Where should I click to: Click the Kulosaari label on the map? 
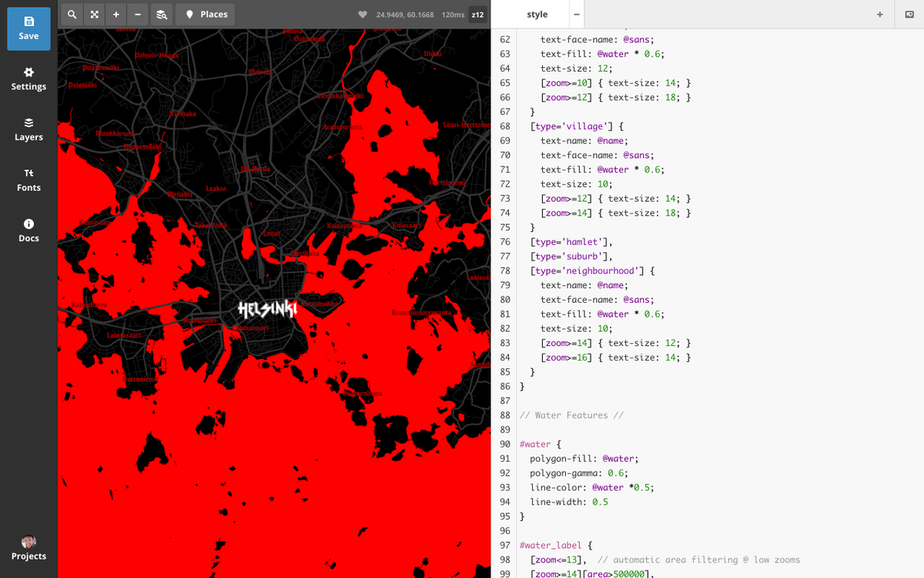[406, 226]
